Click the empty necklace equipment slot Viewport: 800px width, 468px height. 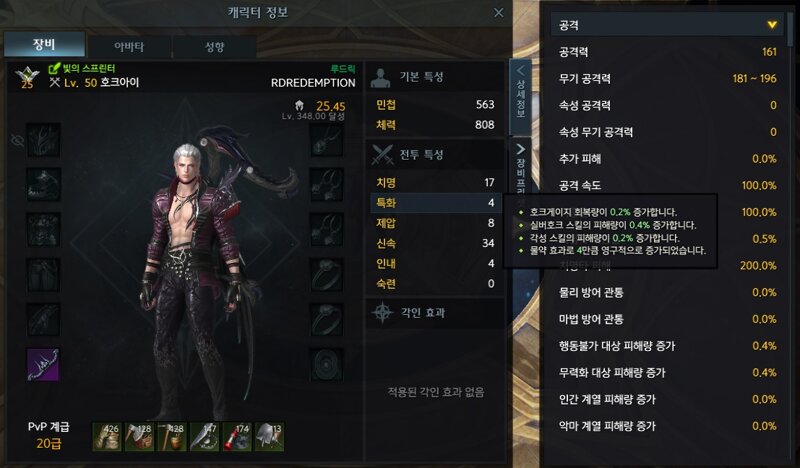point(327,140)
